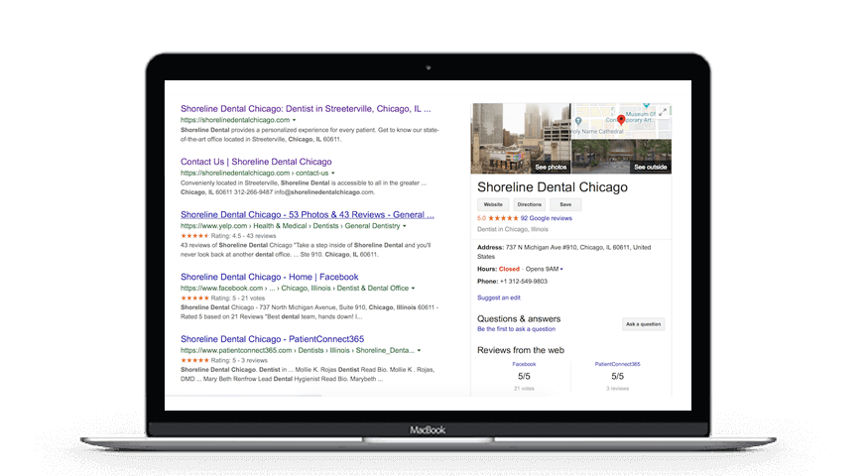
Task: Open See photos building thumbnail
Action: (x=521, y=139)
